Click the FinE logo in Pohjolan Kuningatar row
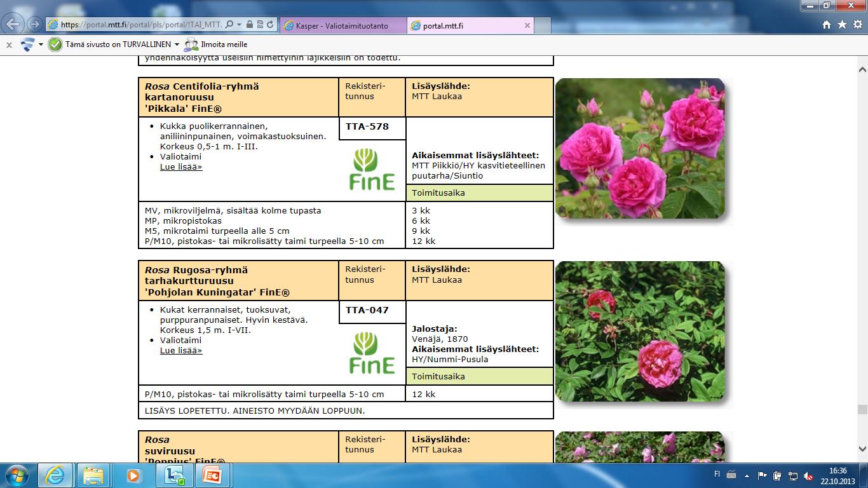The image size is (868, 488). [x=372, y=353]
